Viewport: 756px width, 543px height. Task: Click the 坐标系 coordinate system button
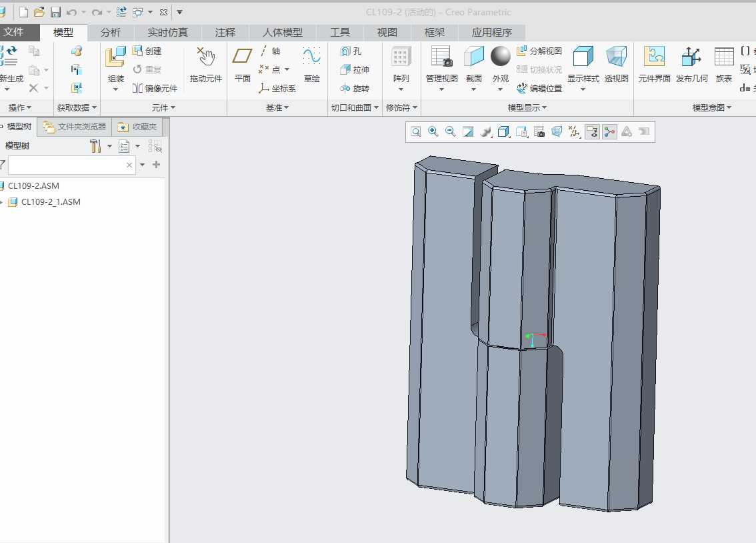(277, 88)
